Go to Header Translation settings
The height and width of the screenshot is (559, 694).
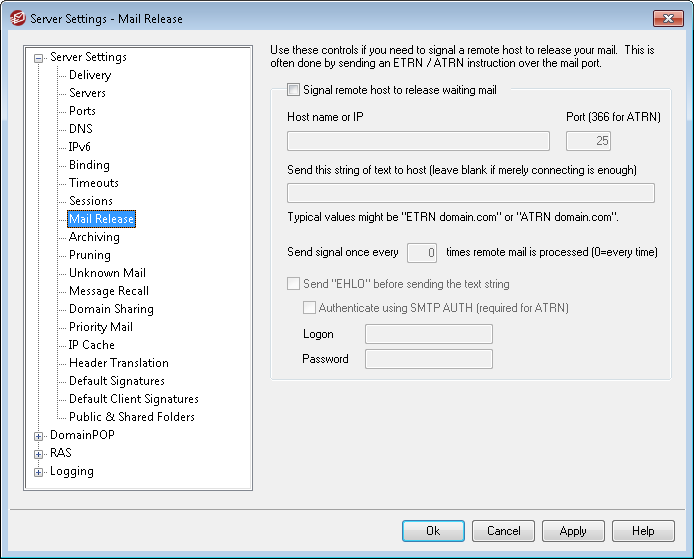coord(118,363)
